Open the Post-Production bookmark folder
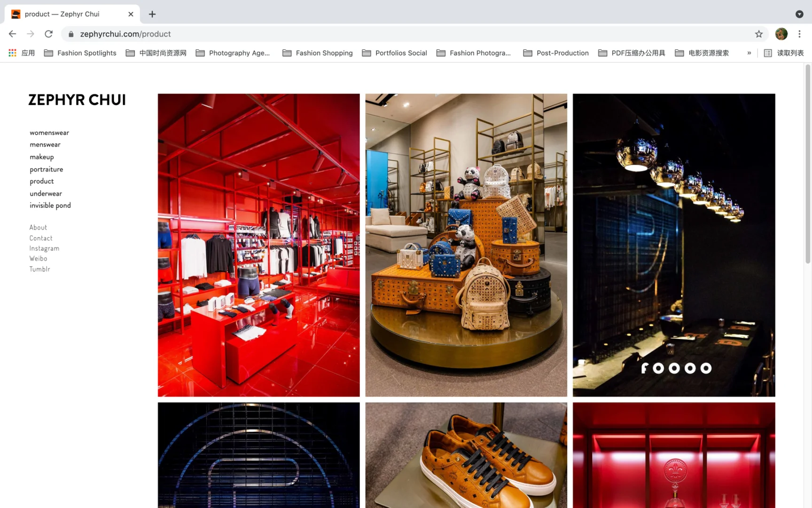This screenshot has width=812, height=508. [x=556, y=53]
